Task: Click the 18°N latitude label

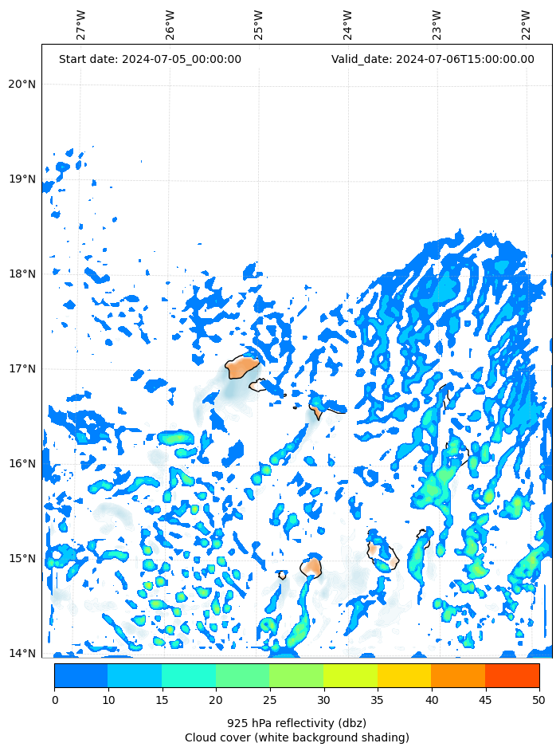Action: [x=22, y=274]
